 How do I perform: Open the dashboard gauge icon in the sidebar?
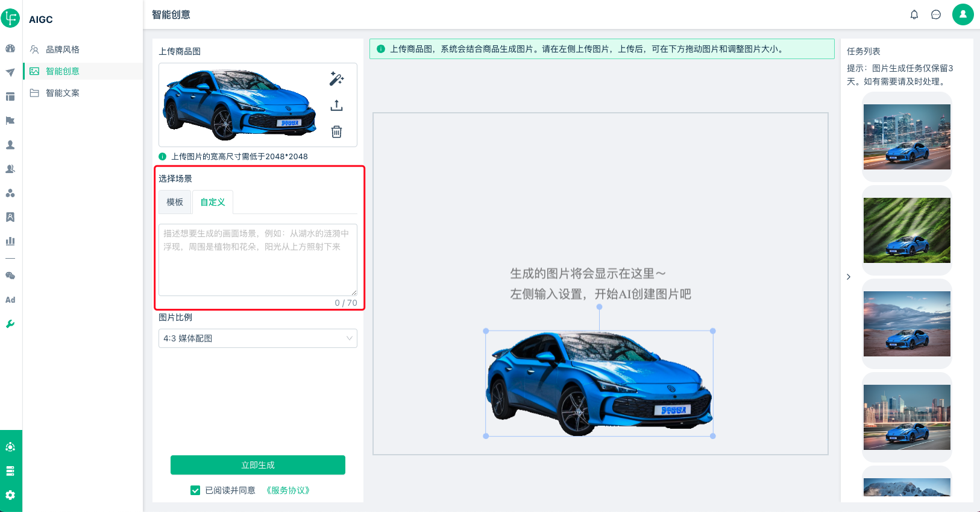[x=10, y=48]
